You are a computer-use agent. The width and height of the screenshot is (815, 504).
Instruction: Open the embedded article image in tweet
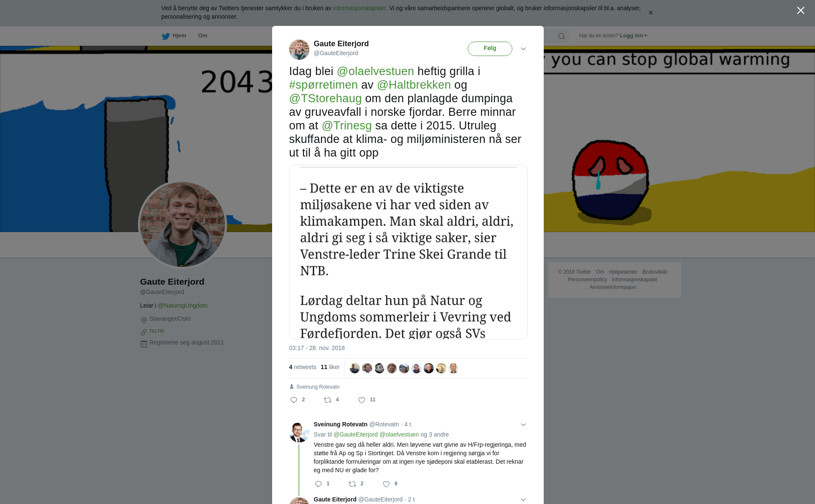(408, 252)
